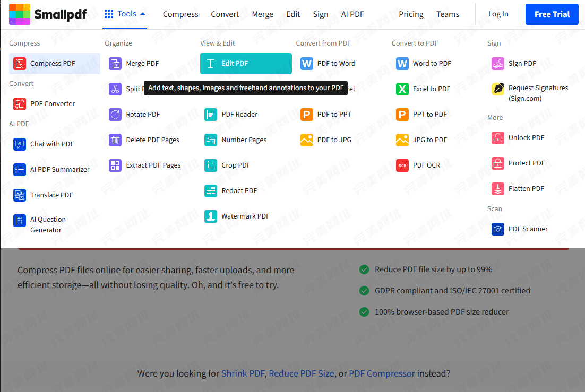Select the Protect PDF lock icon
Image resolution: width=585 pixels, height=392 pixels.
[498, 163]
